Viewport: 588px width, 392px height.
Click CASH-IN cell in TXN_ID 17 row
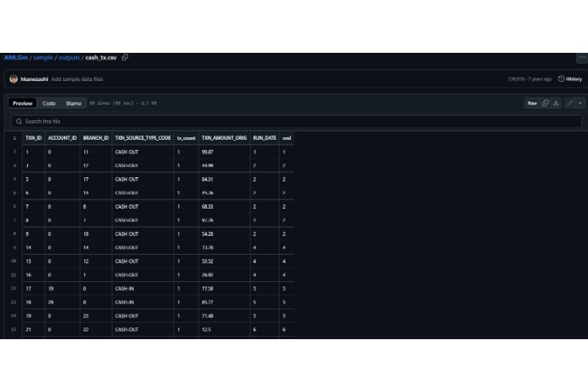click(x=143, y=289)
